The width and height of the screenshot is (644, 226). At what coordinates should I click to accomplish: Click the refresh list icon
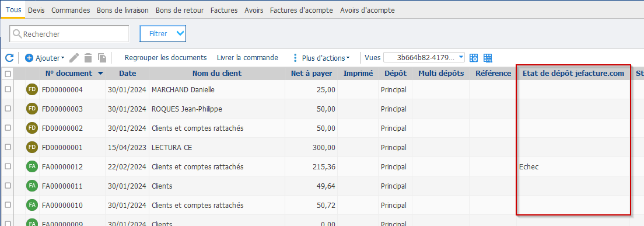(9, 58)
